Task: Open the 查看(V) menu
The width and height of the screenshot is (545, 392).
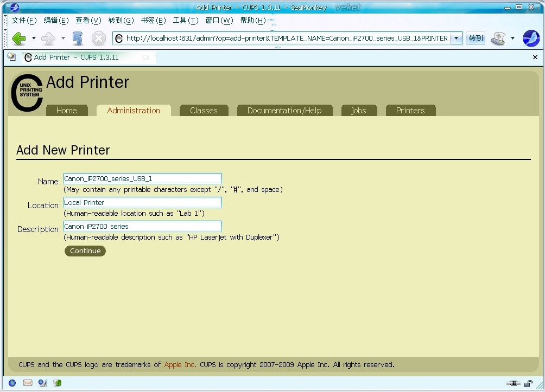Action: coord(88,21)
